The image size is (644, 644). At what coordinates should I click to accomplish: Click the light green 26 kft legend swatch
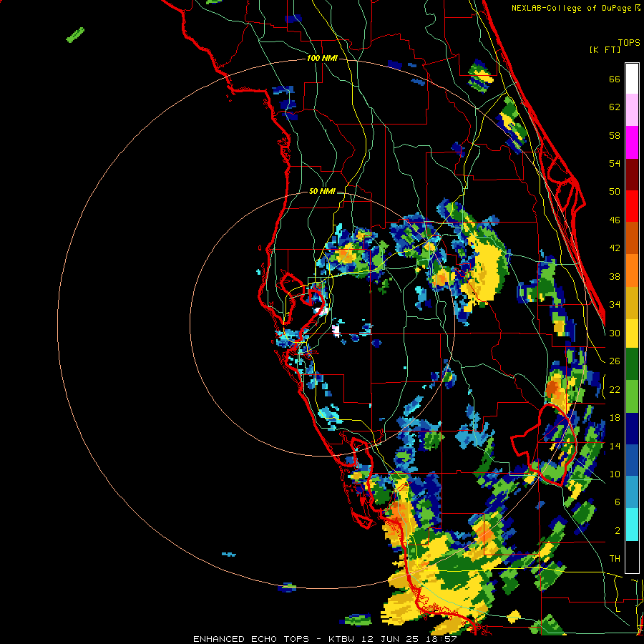(x=632, y=396)
